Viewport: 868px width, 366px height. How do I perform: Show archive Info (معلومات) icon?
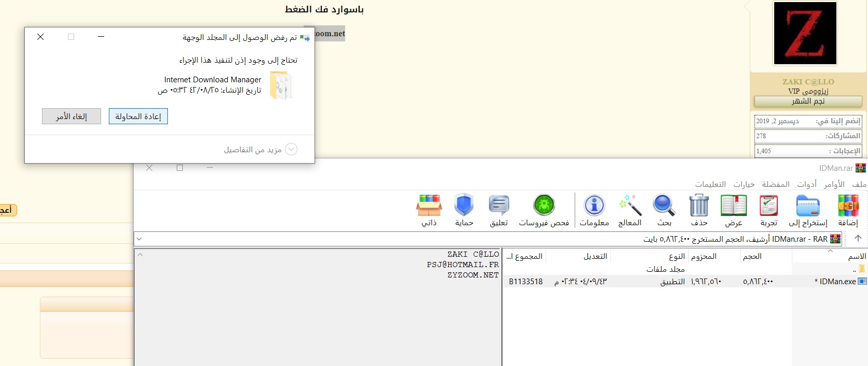click(x=594, y=206)
